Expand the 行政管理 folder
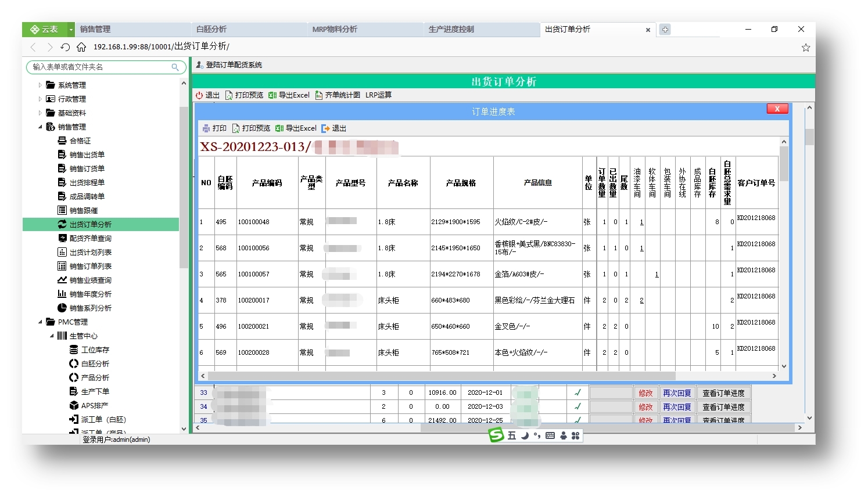Viewport: 868px width, 497px height. pyautogui.click(x=40, y=99)
